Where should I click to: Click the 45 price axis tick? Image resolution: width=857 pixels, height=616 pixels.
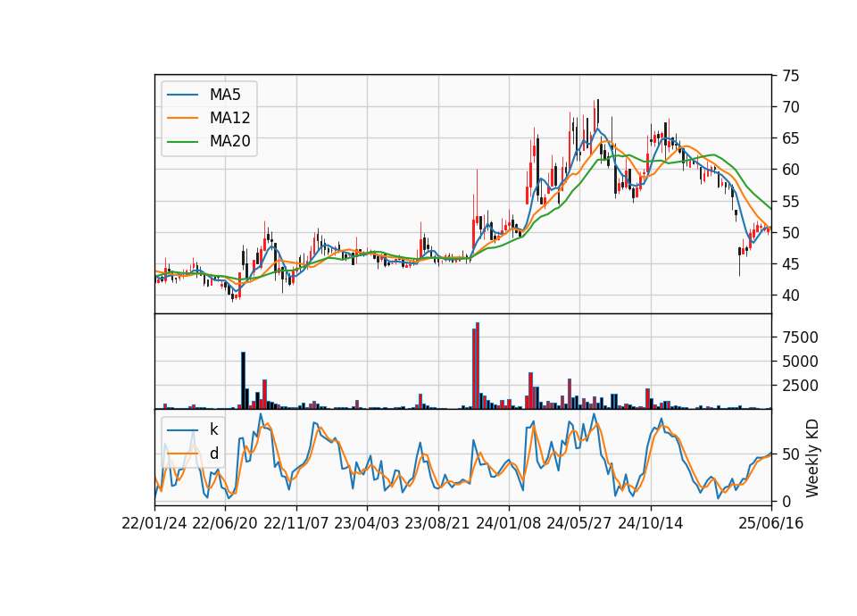(791, 264)
